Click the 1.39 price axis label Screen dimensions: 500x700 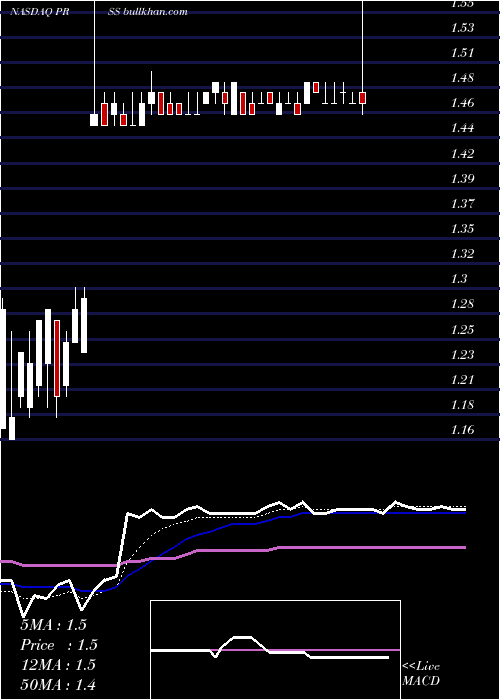click(x=462, y=179)
